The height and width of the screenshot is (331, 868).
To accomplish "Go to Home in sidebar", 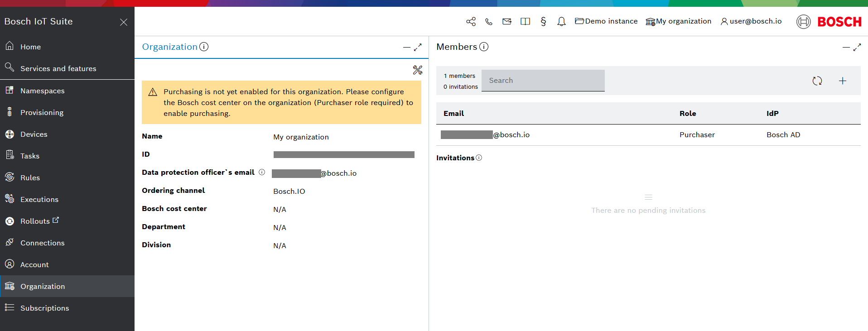I will tap(67, 47).
